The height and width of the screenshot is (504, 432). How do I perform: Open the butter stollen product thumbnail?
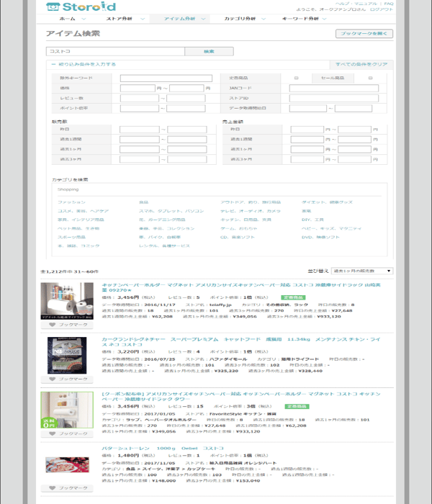click(67, 465)
